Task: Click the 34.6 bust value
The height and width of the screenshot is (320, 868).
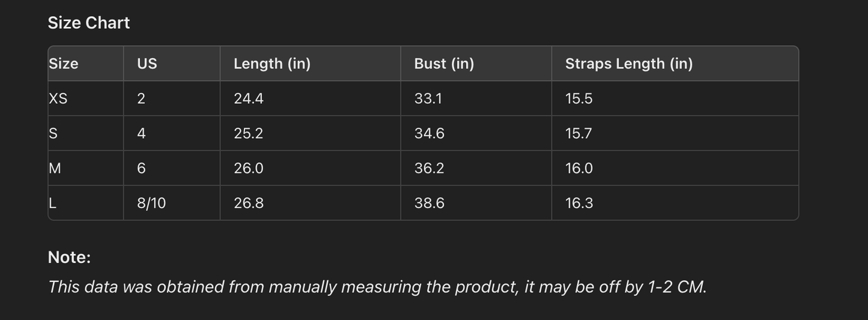Action: pyautogui.click(x=429, y=133)
